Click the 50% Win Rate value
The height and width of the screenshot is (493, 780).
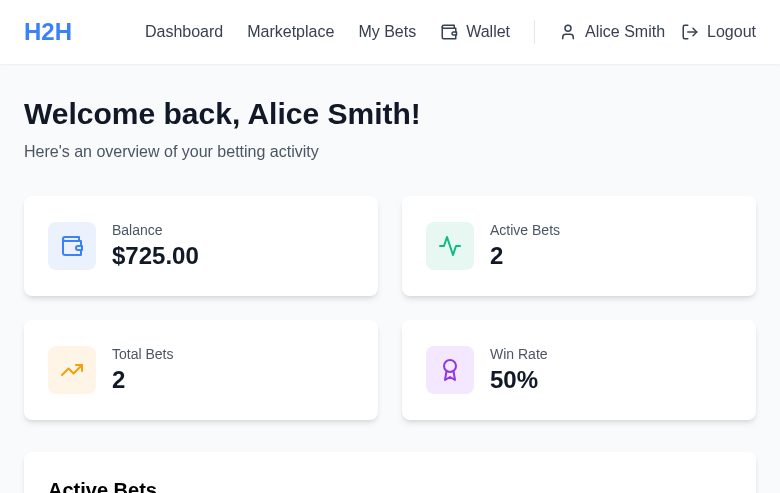(514, 380)
